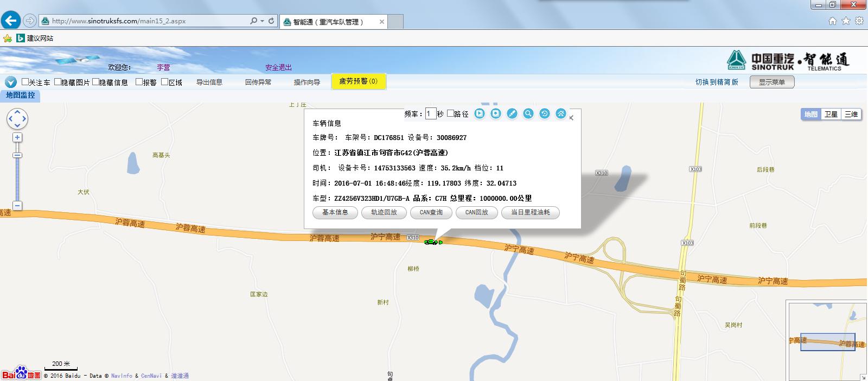Toggle the 关注车 checkbox

point(25,82)
